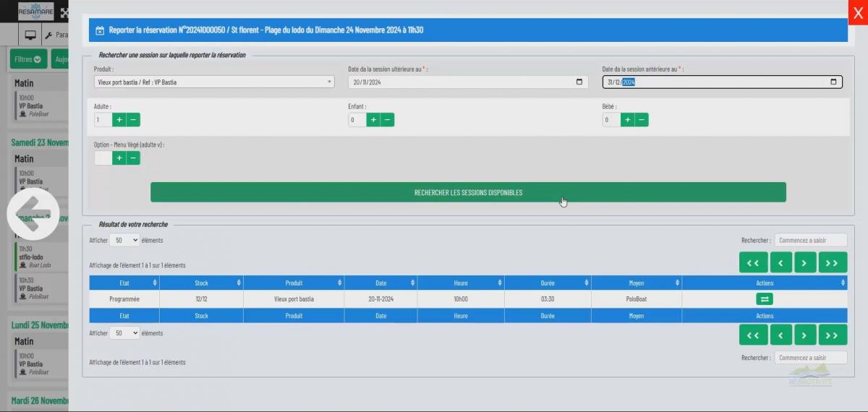Click the 12/12 stock cell
This screenshot has height=412, width=868.
click(201, 299)
